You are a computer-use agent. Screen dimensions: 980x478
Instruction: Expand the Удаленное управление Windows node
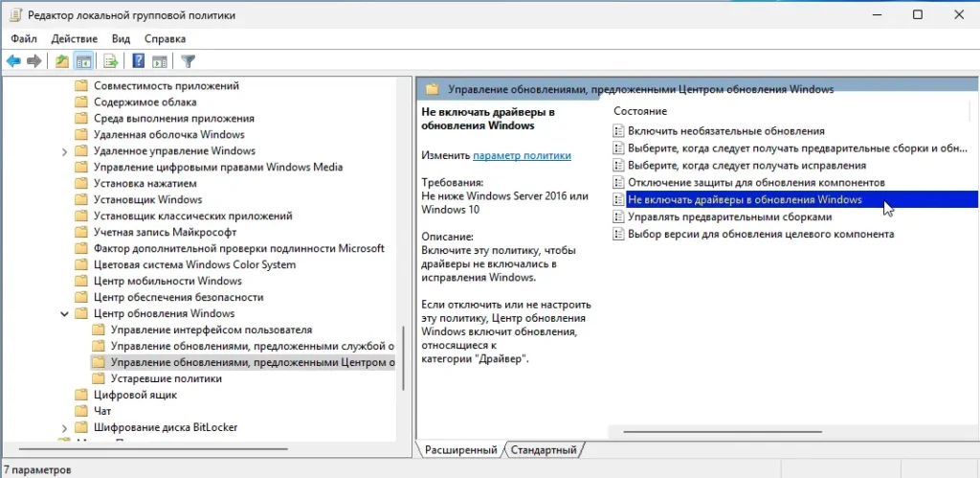point(64,151)
